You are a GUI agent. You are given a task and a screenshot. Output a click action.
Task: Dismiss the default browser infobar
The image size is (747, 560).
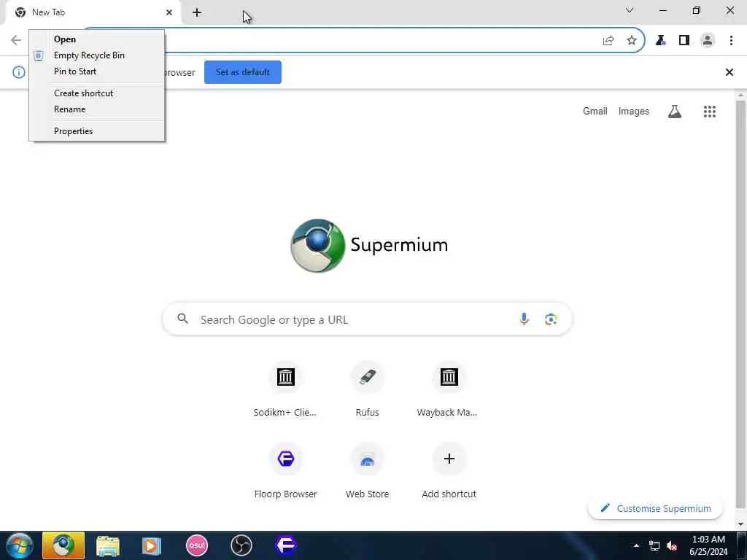coord(729,72)
